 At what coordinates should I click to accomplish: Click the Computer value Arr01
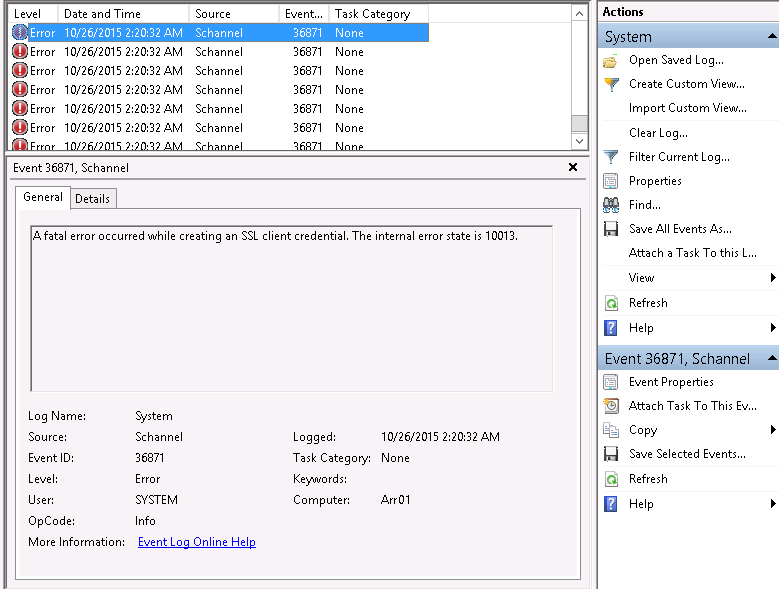click(x=395, y=500)
